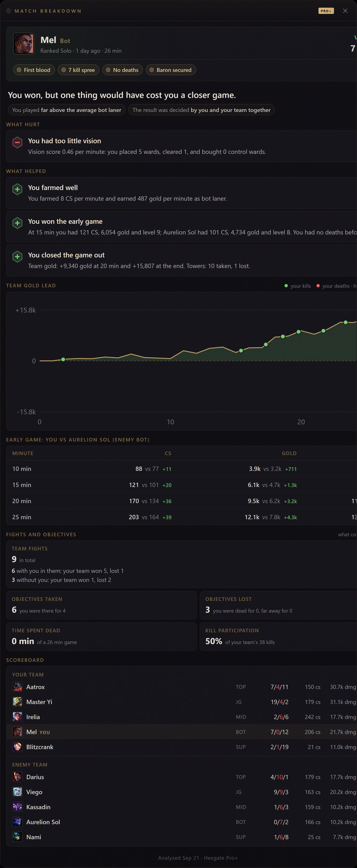The image size is (357, 868).
Task: Click the Mel champion icon in scoreboard row
Action: click(17, 732)
